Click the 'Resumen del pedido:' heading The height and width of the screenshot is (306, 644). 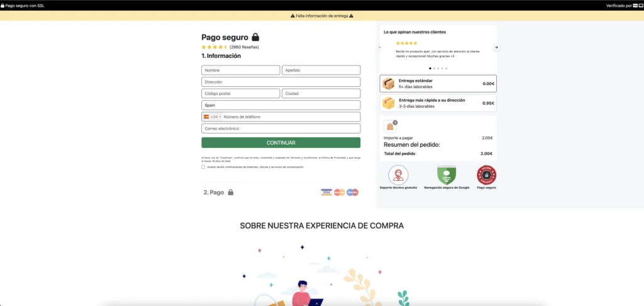point(412,145)
